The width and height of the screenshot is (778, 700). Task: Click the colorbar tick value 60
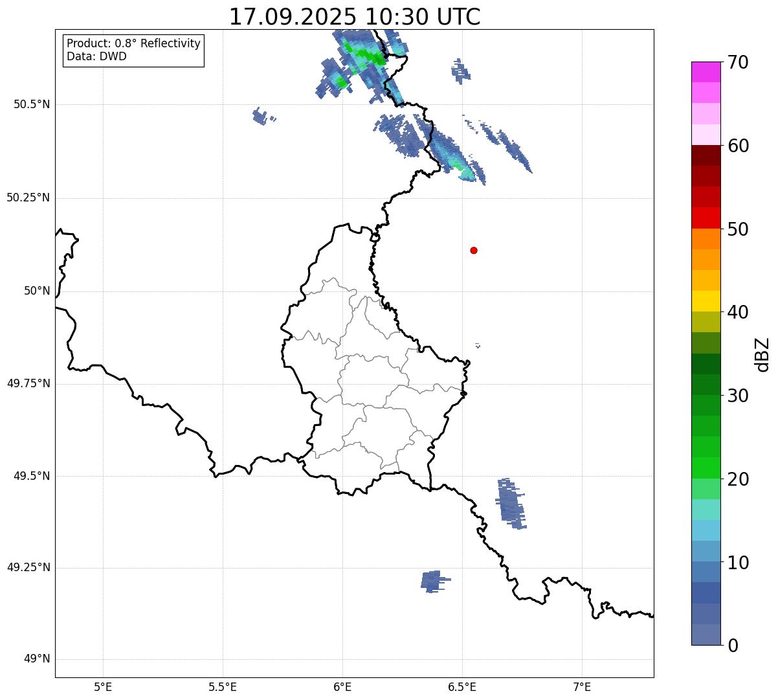[x=738, y=146]
